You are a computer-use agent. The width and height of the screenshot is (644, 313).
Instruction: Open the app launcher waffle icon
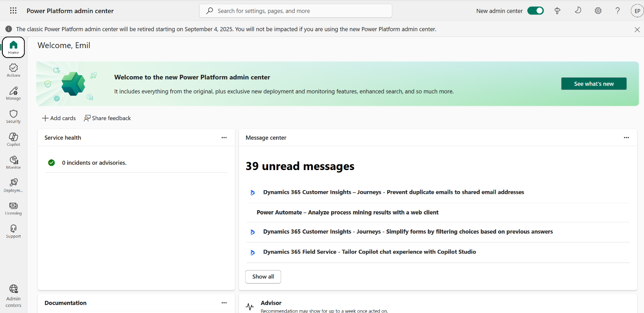point(13,11)
